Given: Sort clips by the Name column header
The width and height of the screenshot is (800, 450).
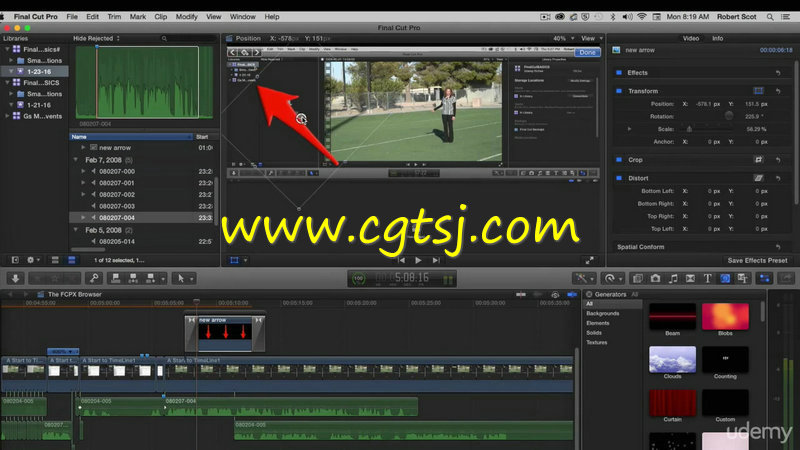Looking at the screenshot, I should click(x=130, y=137).
